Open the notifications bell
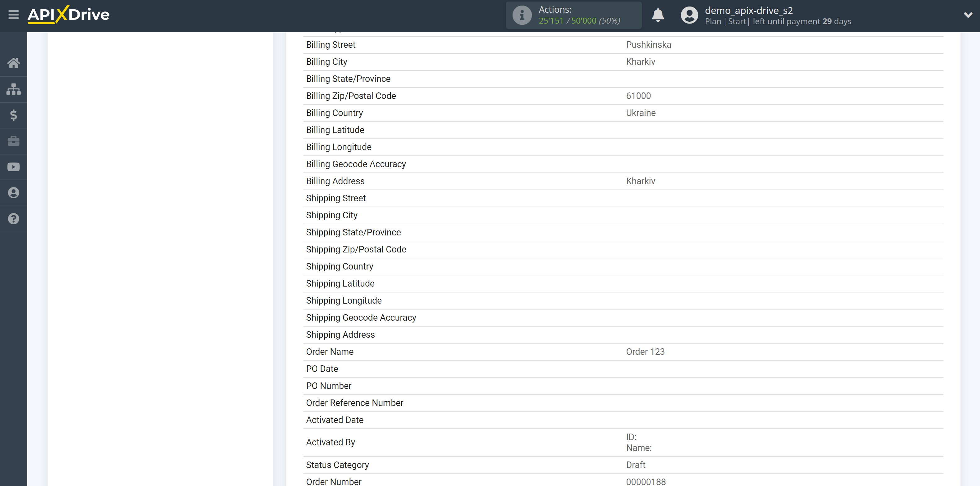This screenshot has width=980, height=486. 658,15
